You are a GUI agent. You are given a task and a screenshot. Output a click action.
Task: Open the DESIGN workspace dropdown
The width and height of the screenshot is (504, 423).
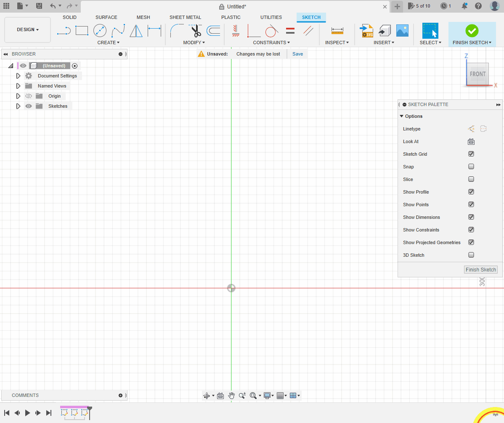pos(28,30)
